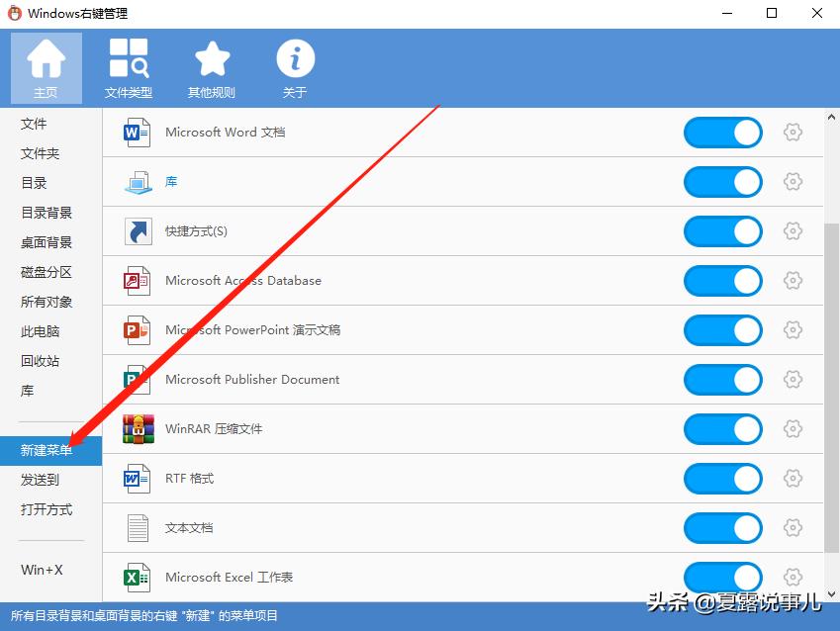Open settings gear for WinRAR 压缩文件

point(793,428)
